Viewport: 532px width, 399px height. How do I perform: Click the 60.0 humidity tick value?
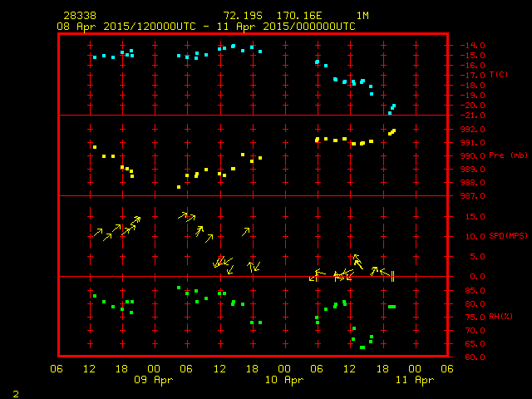(475, 357)
